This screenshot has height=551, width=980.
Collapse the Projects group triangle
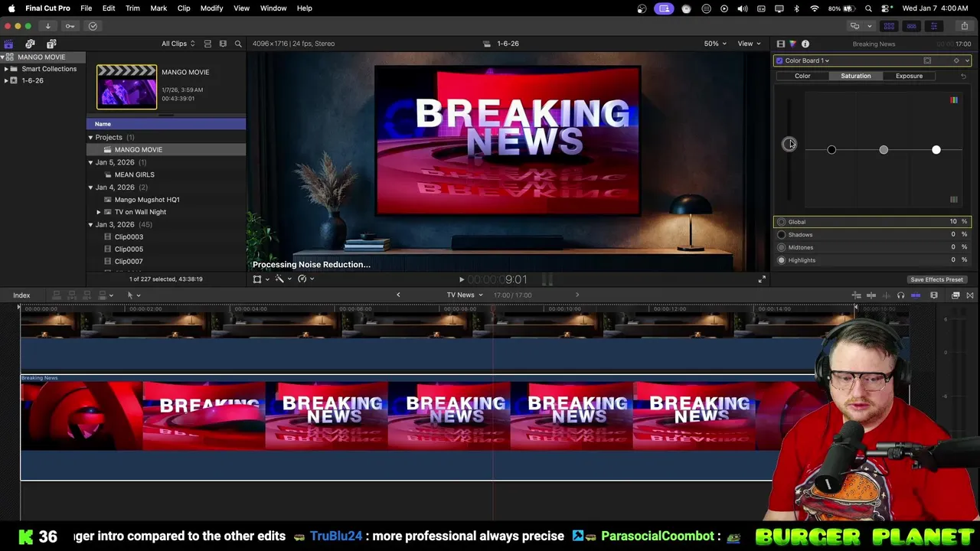[x=90, y=138]
